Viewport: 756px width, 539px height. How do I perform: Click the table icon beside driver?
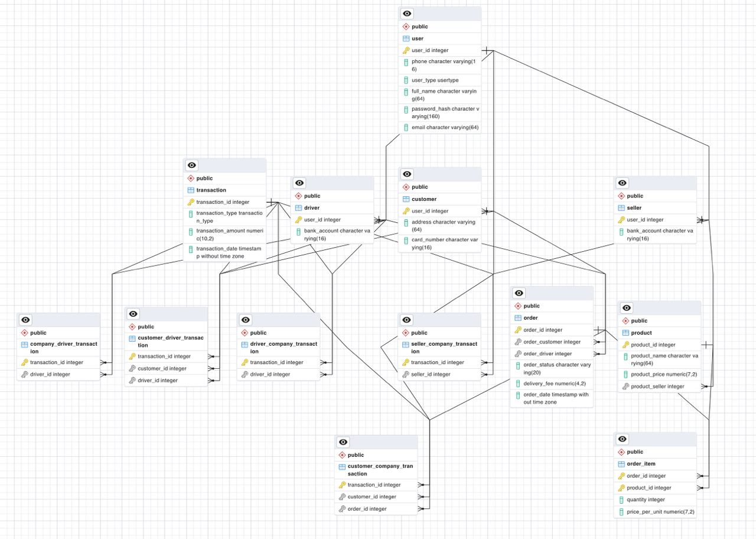[x=299, y=208]
